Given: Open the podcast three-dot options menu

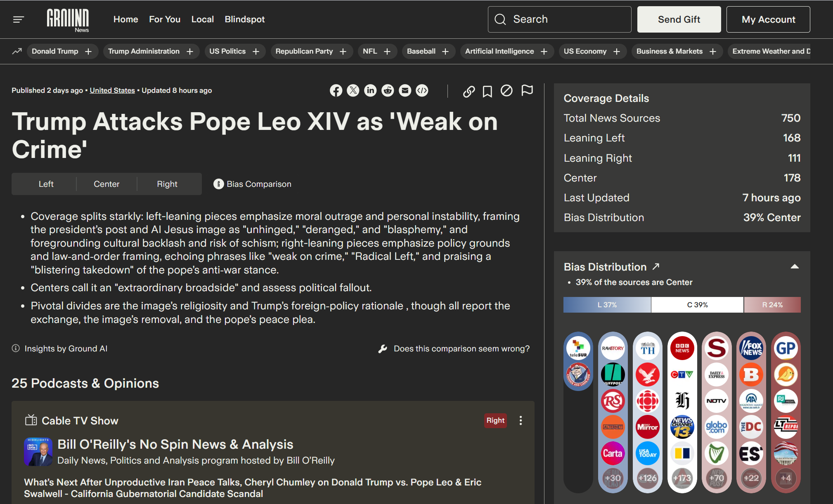Looking at the screenshot, I should [x=521, y=420].
